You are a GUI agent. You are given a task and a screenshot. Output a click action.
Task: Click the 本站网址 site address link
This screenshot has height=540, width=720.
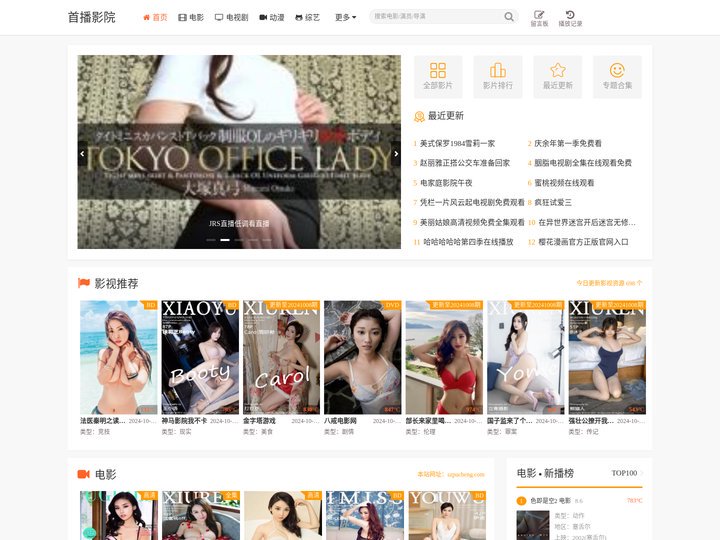click(450, 474)
